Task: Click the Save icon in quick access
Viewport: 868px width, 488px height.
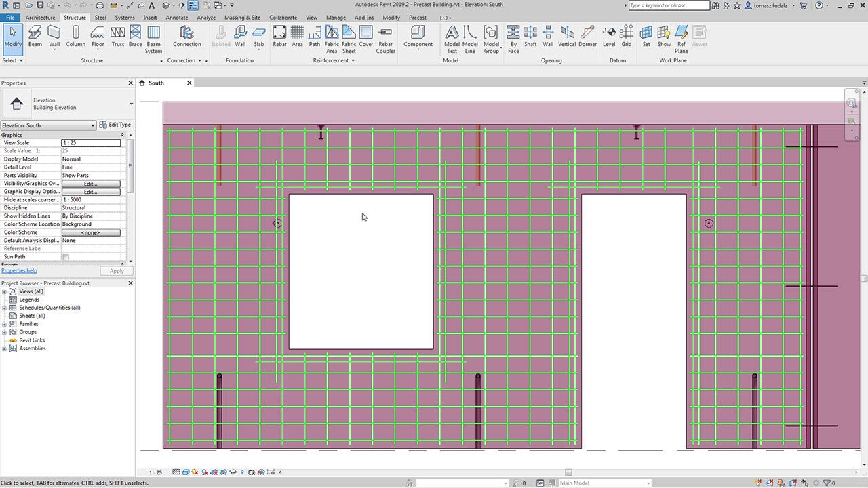Action: 40,5
